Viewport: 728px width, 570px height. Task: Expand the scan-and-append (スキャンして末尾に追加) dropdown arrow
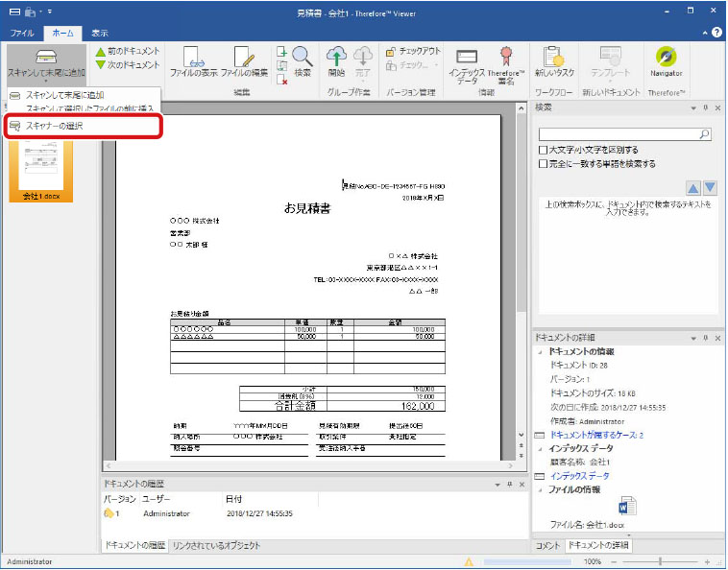(x=44, y=83)
